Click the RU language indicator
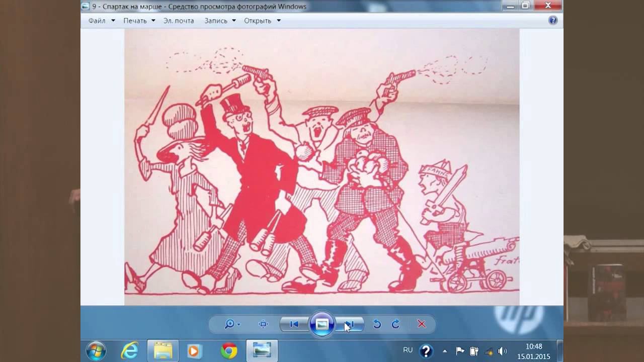The height and width of the screenshot is (362, 644). pyautogui.click(x=408, y=350)
